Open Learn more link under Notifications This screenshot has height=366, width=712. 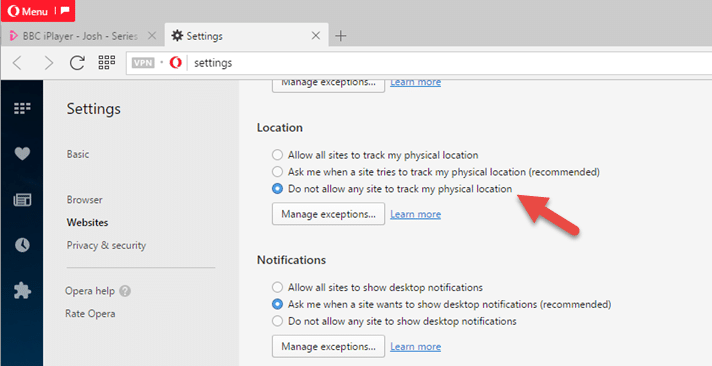[415, 346]
